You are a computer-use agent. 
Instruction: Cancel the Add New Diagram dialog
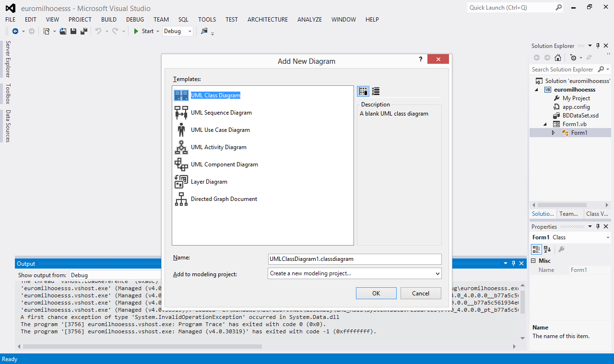[421, 293]
